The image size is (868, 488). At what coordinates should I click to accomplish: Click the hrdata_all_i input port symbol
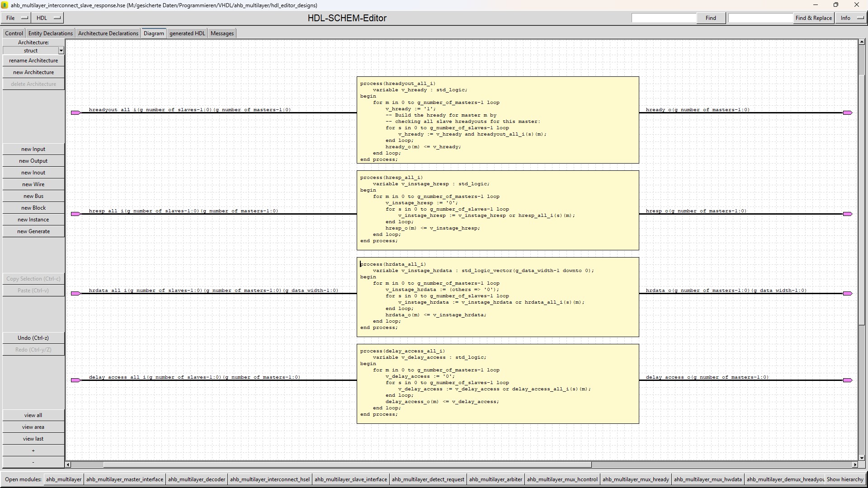75,293
